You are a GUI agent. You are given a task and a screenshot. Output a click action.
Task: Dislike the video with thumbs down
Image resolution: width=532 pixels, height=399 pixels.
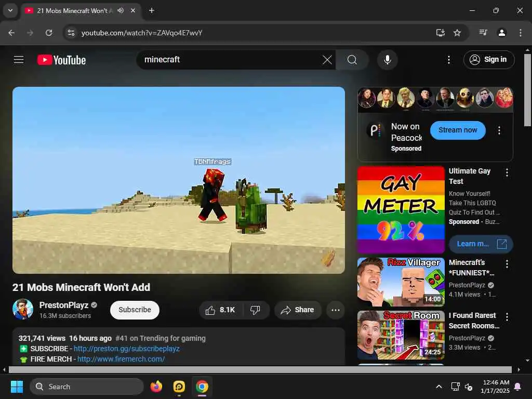click(x=256, y=310)
